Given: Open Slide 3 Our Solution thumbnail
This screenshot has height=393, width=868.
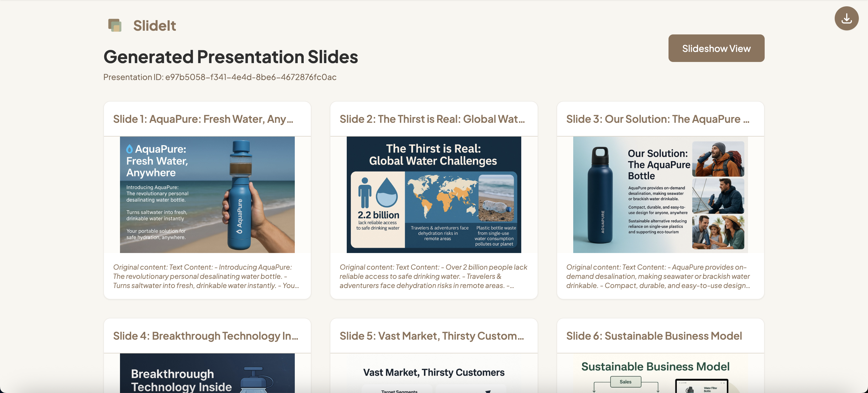Looking at the screenshot, I should click(x=660, y=195).
